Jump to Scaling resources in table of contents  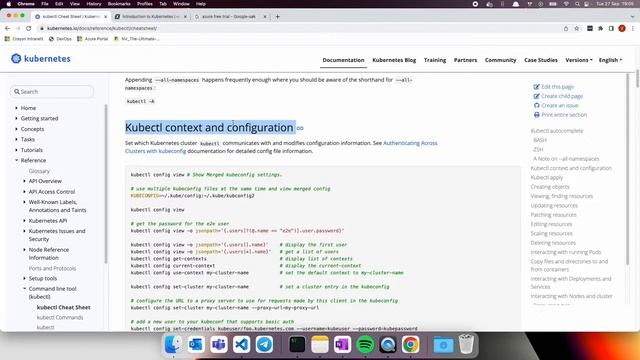coord(551,233)
